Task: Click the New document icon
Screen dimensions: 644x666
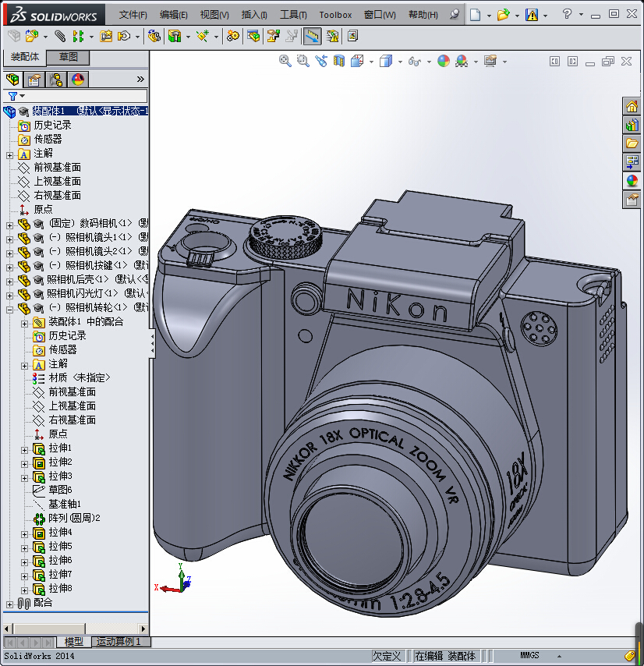Action: 475,15
